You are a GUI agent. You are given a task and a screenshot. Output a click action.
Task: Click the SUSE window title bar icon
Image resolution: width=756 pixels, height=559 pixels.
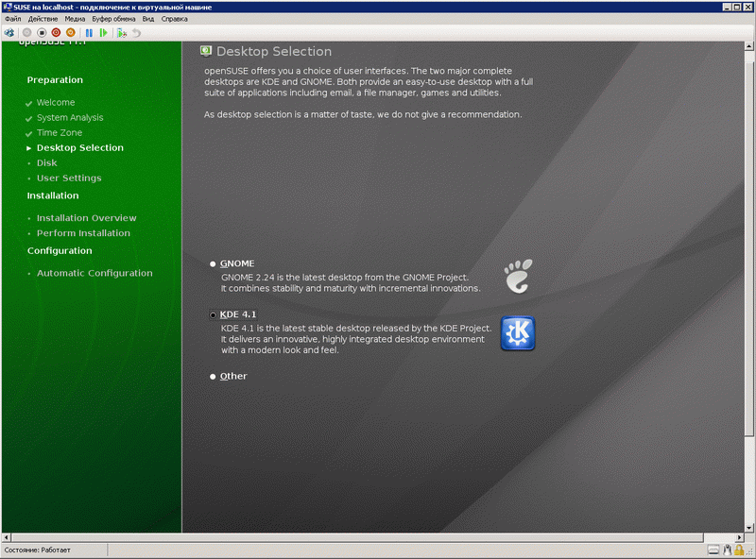8,7
